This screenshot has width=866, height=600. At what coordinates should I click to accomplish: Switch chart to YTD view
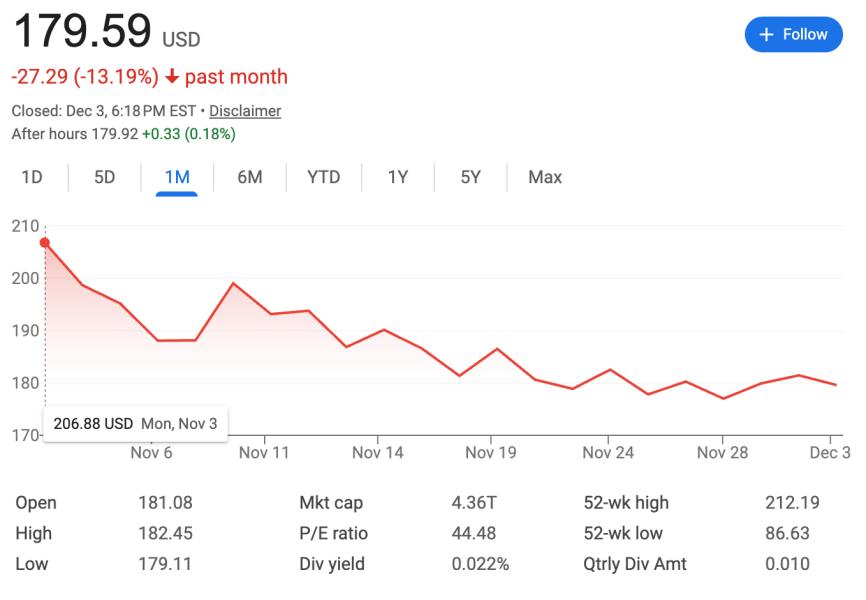pyautogui.click(x=324, y=177)
